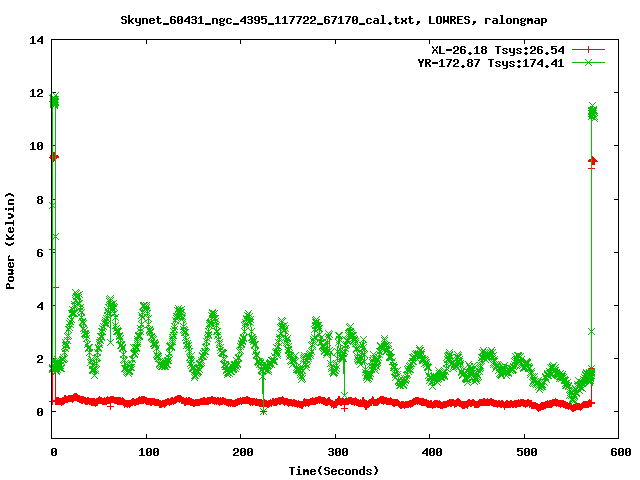Image resolution: width=640 pixels, height=480 pixels.
Task: Click the plot title text starting with Skynet_60431
Action: point(333,20)
